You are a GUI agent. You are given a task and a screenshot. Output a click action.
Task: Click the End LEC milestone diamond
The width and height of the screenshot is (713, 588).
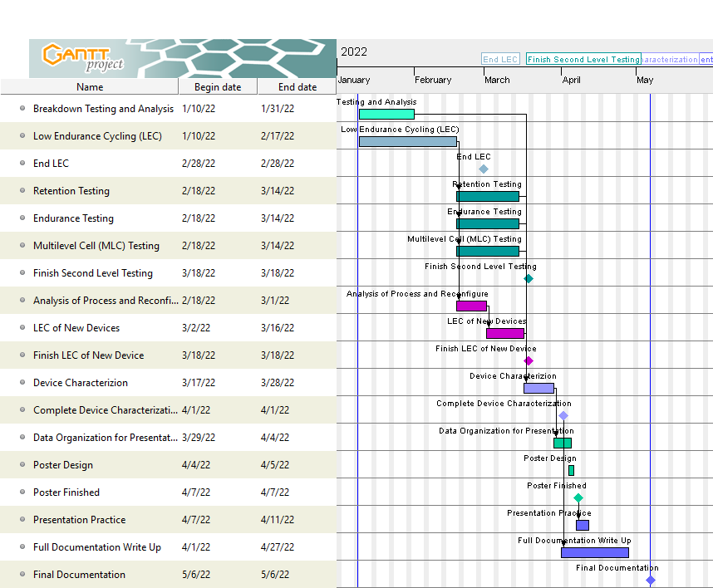[x=484, y=169]
